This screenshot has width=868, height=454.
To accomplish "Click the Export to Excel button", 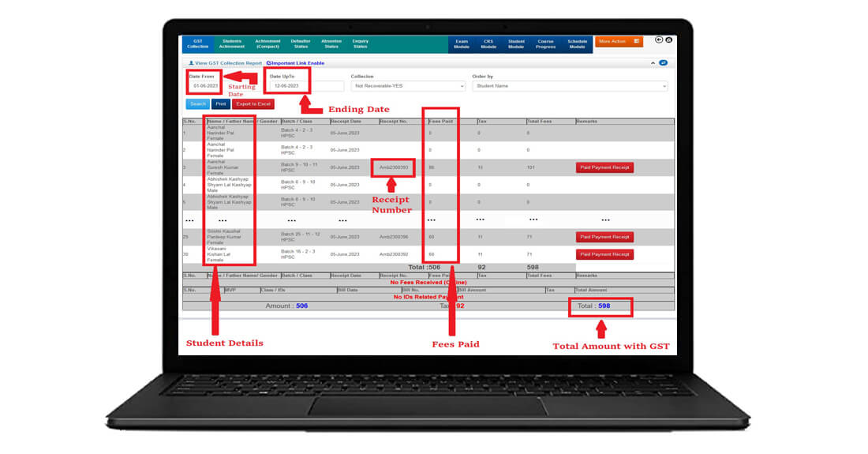I will coord(253,103).
